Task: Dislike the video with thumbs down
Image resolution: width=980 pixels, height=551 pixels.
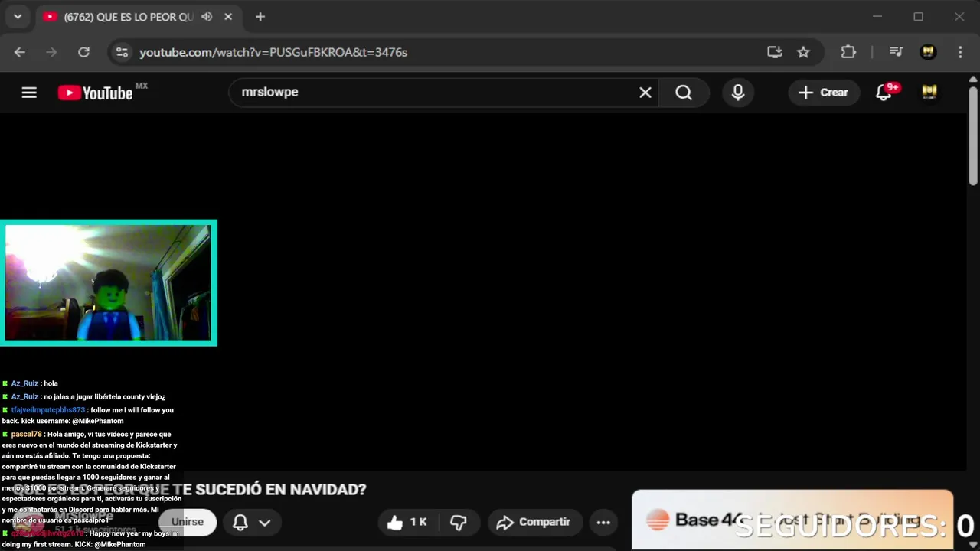Action: point(459,522)
